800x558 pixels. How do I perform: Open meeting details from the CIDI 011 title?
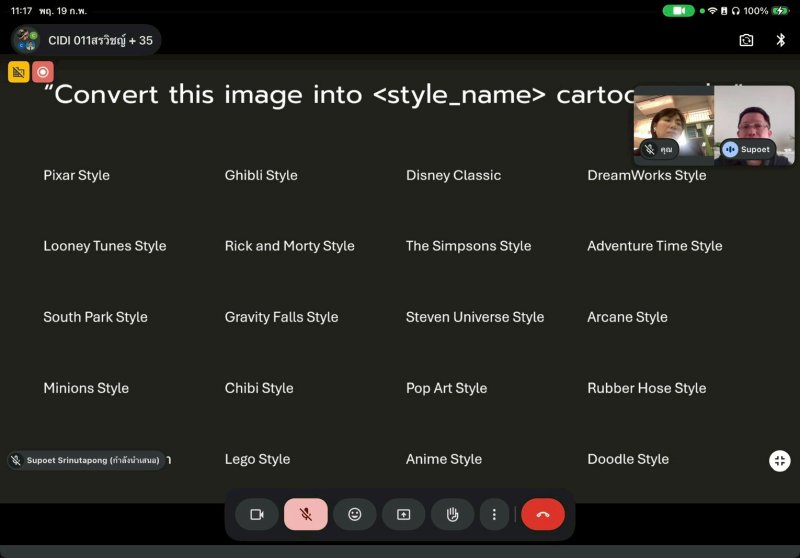(100, 40)
